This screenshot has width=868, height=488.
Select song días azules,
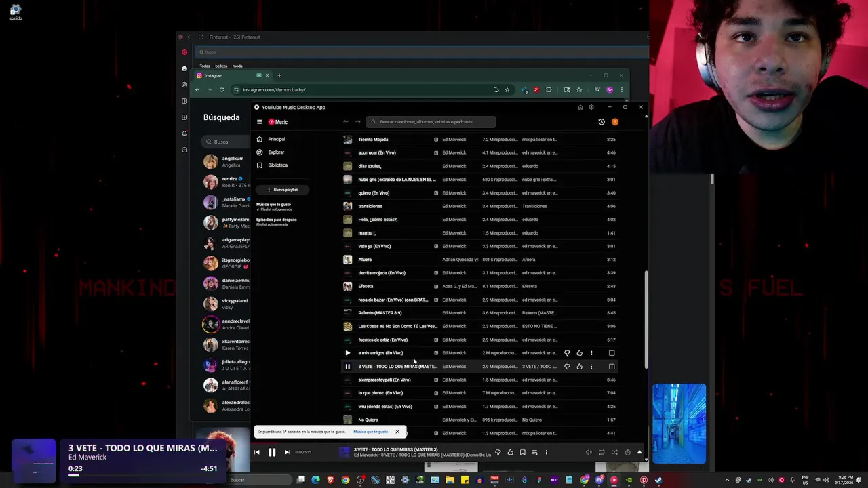pyautogui.click(x=370, y=166)
